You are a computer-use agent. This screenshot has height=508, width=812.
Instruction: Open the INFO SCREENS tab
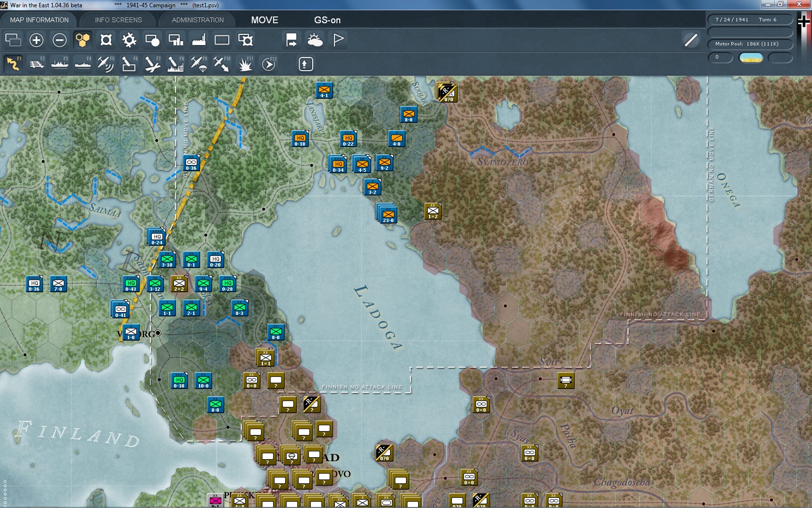[118, 20]
